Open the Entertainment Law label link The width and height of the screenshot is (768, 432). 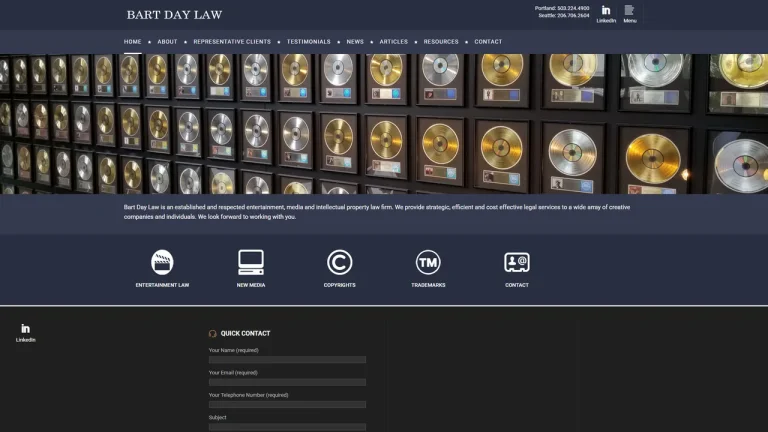162,285
